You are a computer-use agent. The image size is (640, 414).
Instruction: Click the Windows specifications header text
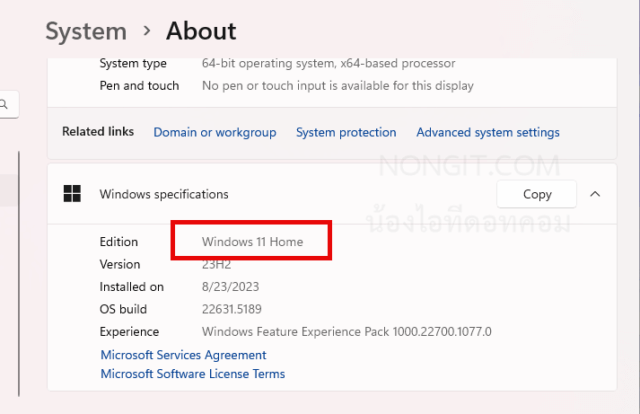[x=164, y=194]
